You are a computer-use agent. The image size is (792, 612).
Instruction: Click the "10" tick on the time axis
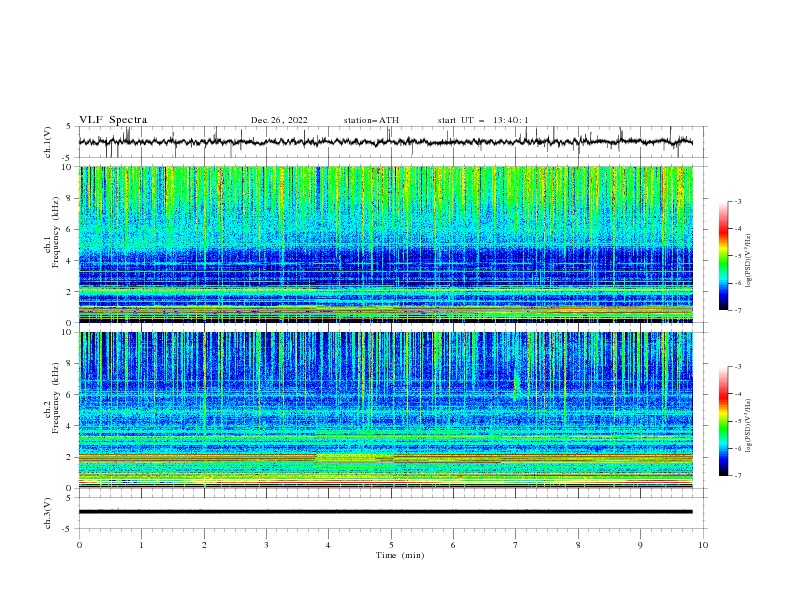click(x=703, y=545)
